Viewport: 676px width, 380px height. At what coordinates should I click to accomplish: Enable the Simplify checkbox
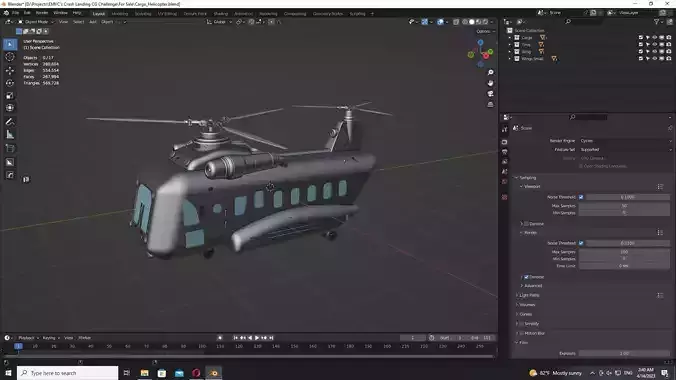pyautogui.click(x=522, y=324)
